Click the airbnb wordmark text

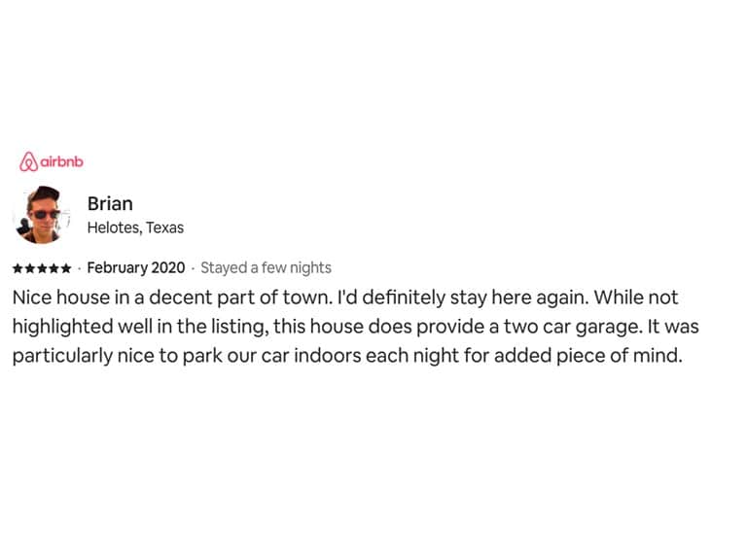tap(62, 162)
